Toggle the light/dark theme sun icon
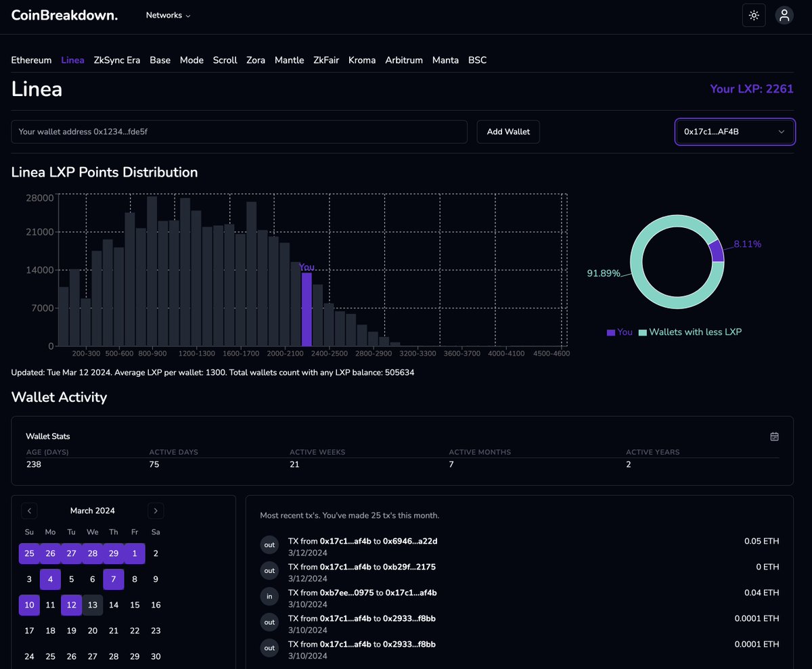This screenshot has width=812, height=669. pyautogui.click(x=754, y=15)
